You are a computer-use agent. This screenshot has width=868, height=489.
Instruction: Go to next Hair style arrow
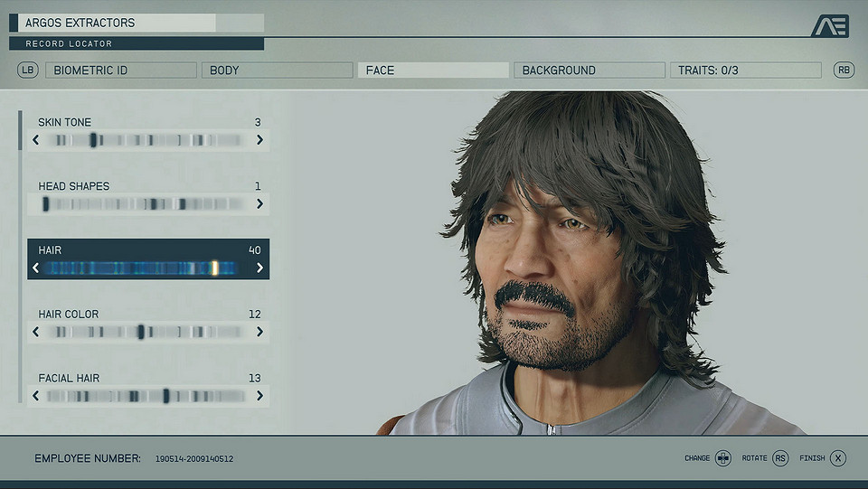260,268
